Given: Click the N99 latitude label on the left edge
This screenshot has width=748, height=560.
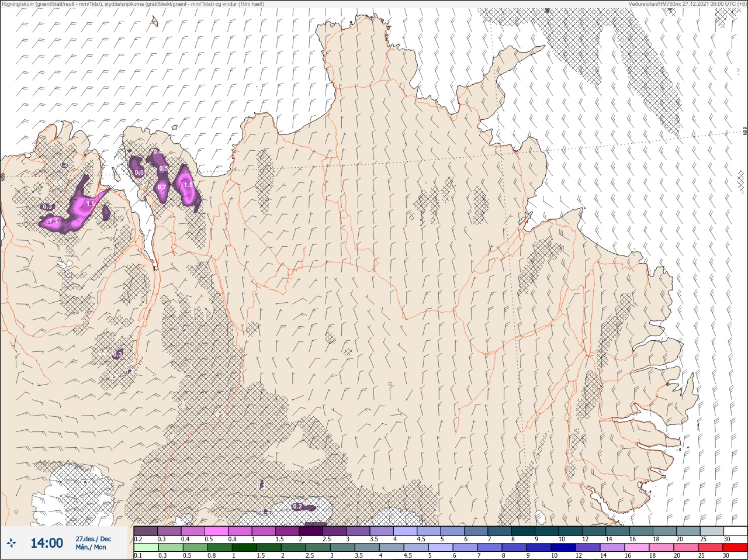Looking at the screenshot, I should coord(3,177).
